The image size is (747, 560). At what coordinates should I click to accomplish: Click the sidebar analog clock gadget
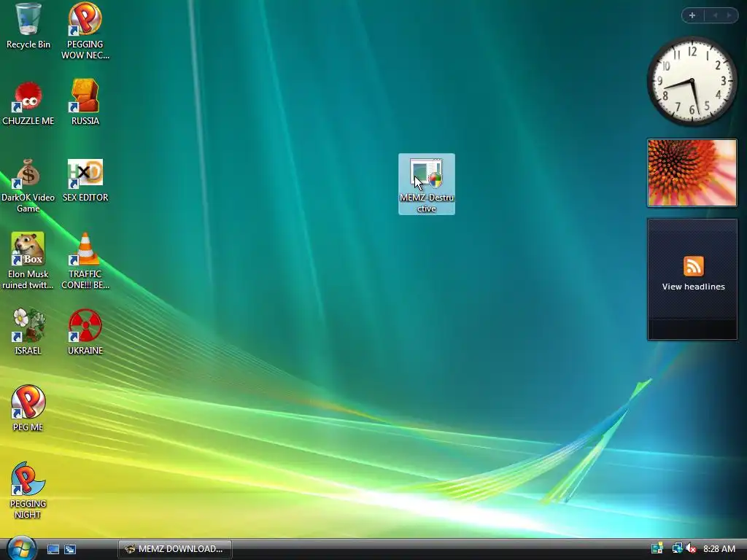click(x=692, y=82)
